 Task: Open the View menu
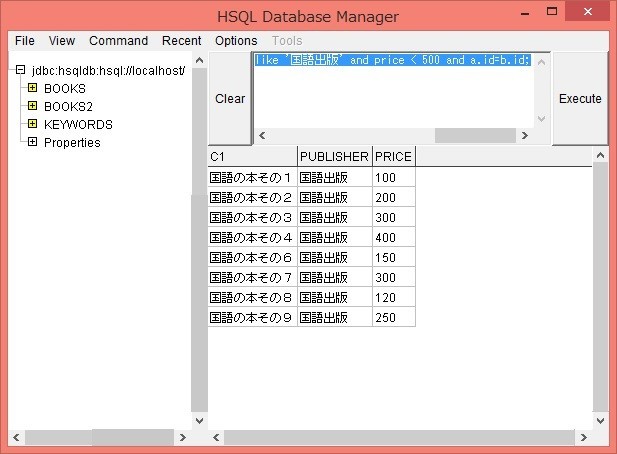pyautogui.click(x=62, y=41)
